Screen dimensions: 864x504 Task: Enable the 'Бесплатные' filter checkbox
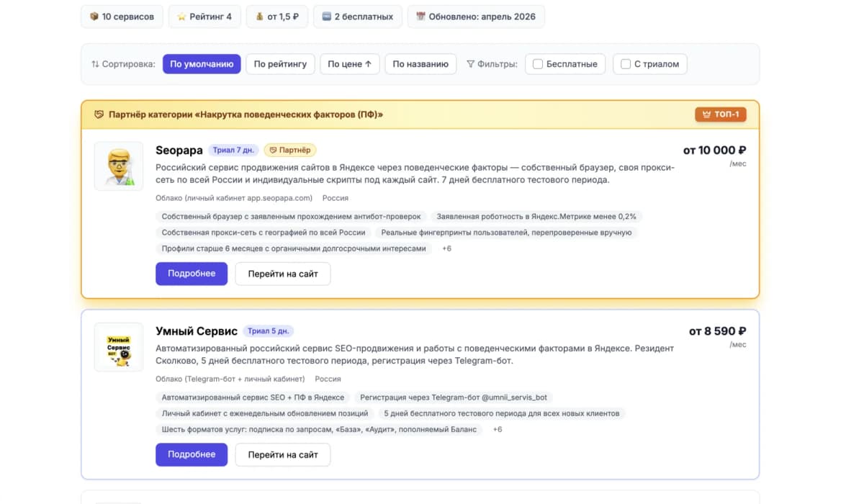click(x=538, y=64)
